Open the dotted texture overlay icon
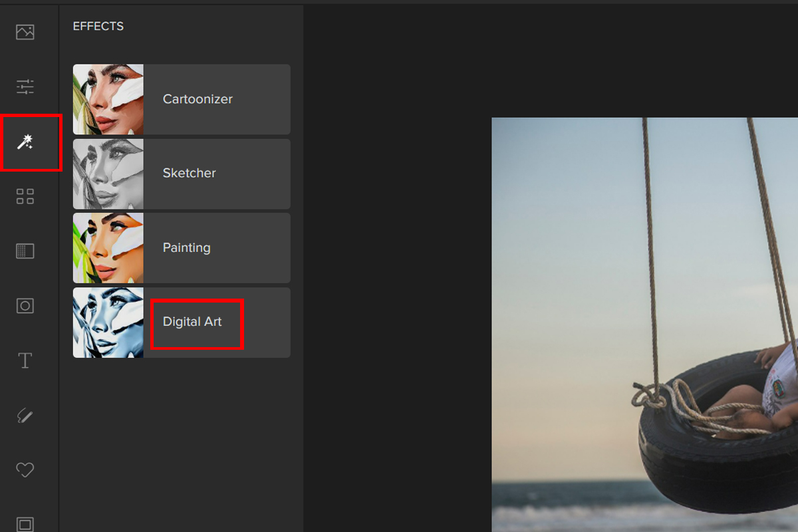The height and width of the screenshot is (532, 798). point(25,251)
